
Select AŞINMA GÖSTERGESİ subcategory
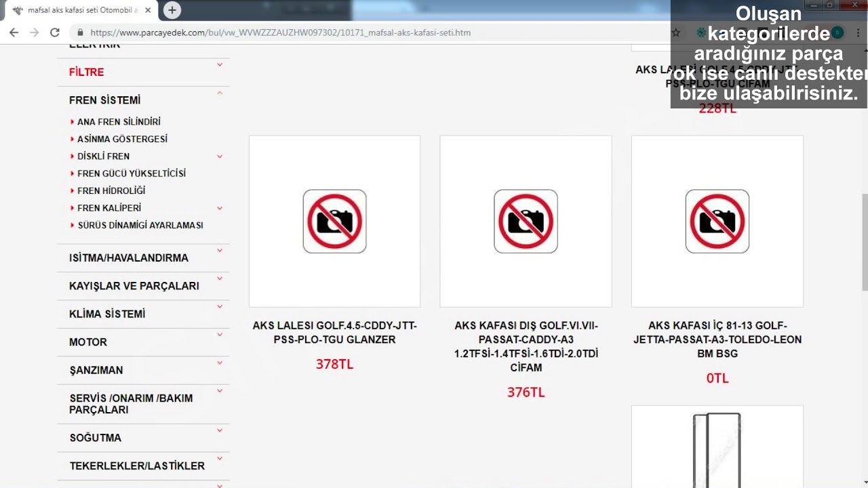122,139
